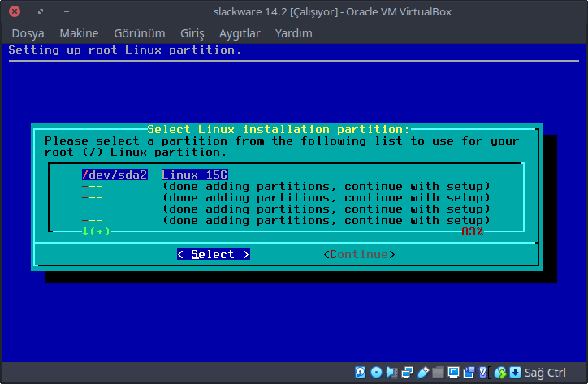Click the Select button in installer dialog
Image resolution: width=588 pixels, height=384 pixels.
[214, 255]
